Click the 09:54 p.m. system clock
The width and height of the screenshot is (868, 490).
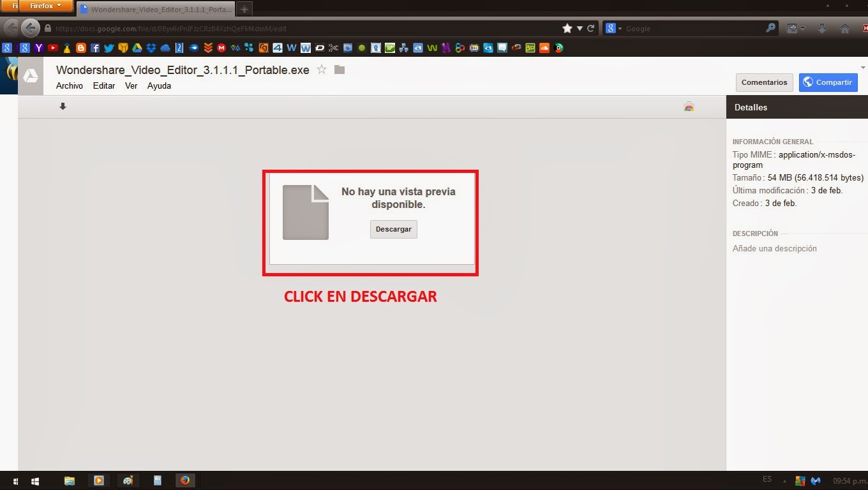click(849, 480)
